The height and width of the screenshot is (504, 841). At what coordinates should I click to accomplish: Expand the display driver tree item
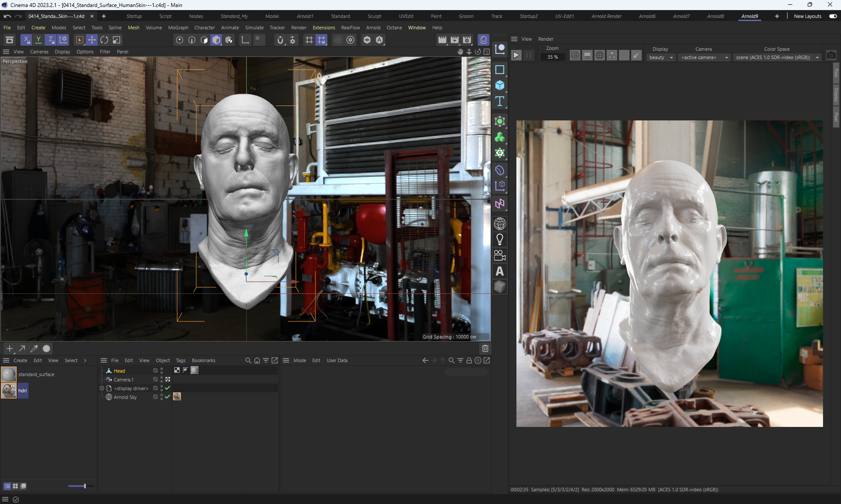click(x=102, y=388)
